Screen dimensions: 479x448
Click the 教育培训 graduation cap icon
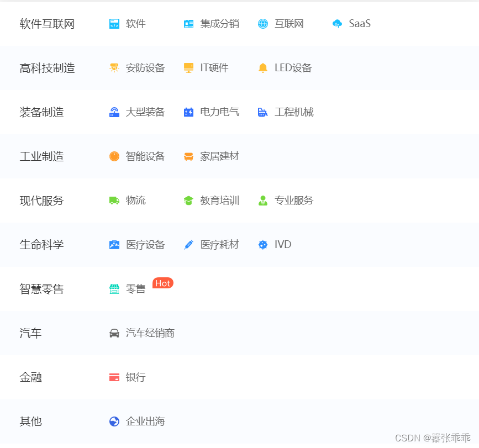click(x=188, y=201)
